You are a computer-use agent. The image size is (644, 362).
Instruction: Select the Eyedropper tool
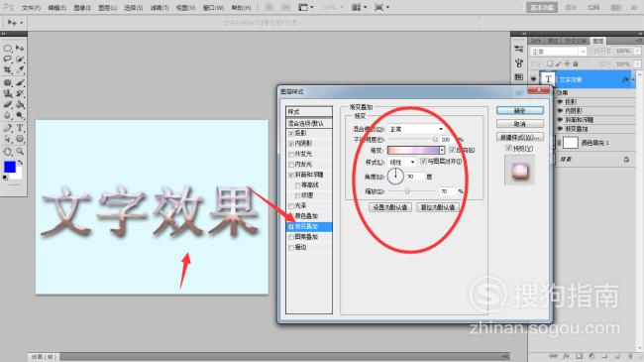coord(20,70)
